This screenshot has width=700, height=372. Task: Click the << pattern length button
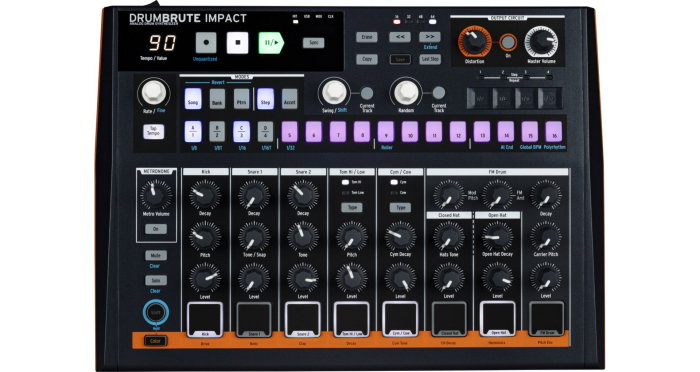[x=400, y=37]
